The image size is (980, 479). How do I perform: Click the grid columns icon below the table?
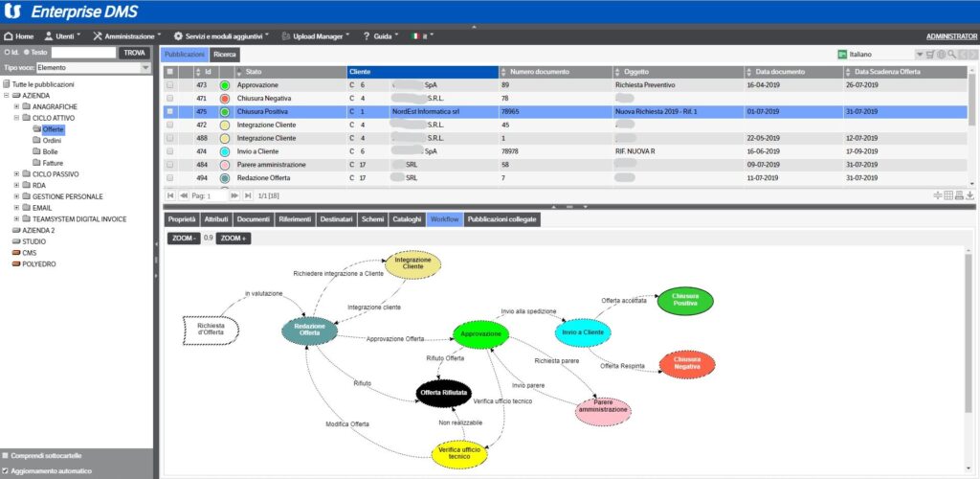click(948, 195)
